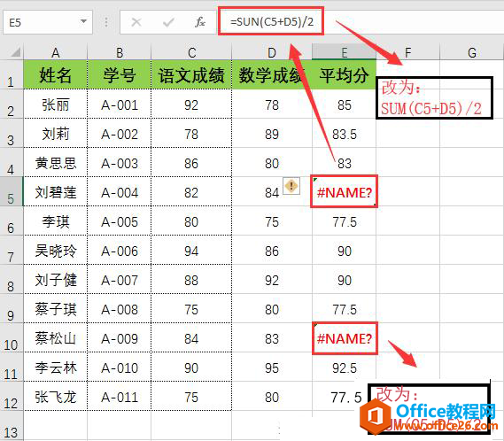Click student ID cell A-010

(120, 367)
